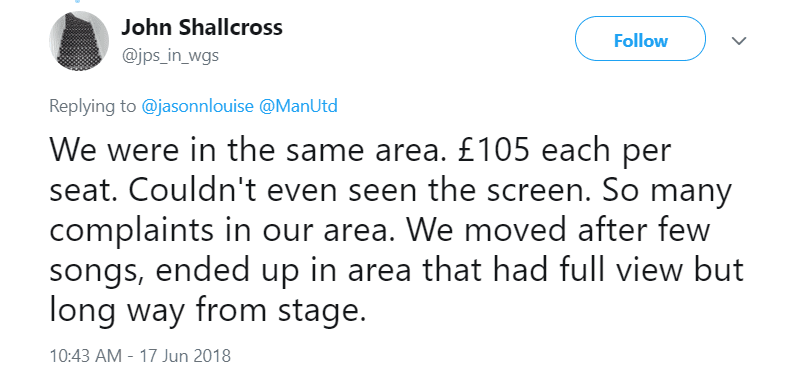
Task: Click the word 'songs' in the tweet
Action: pos(96,272)
